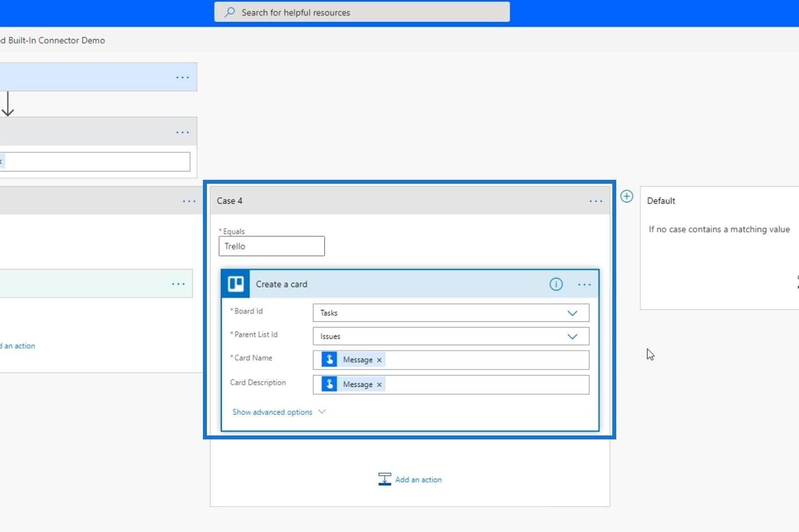Open the ellipsis menu on the second gray card

coord(183,132)
